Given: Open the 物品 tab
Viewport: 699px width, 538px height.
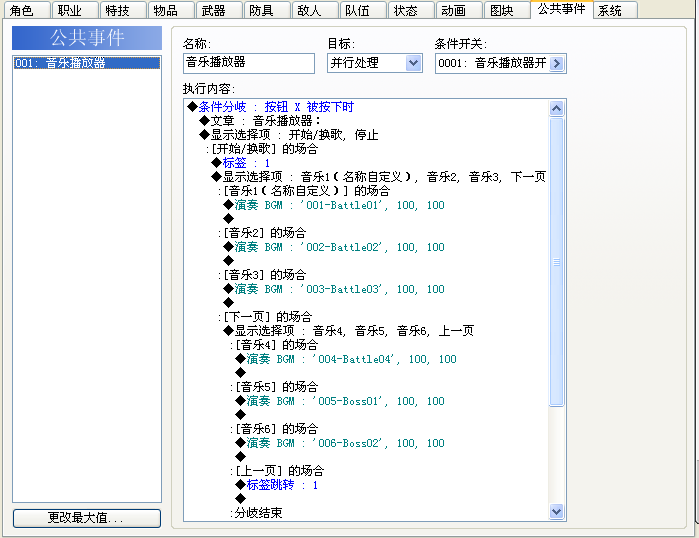Looking at the screenshot, I should click(x=171, y=10).
